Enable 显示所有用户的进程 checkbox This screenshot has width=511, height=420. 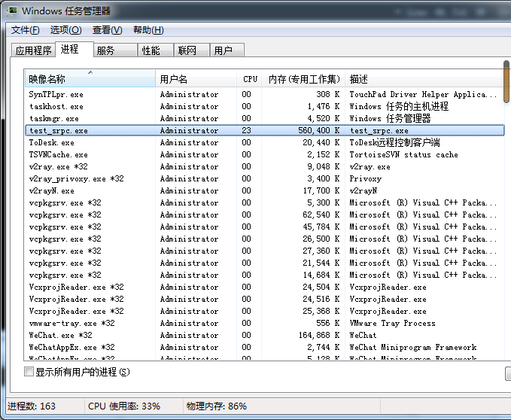click(29, 371)
